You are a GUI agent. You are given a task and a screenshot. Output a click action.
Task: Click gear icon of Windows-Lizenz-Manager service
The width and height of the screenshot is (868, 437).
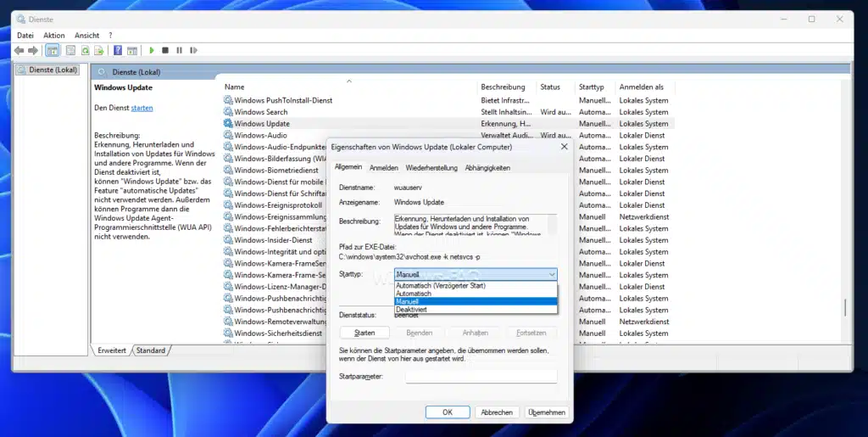click(x=228, y=286)
